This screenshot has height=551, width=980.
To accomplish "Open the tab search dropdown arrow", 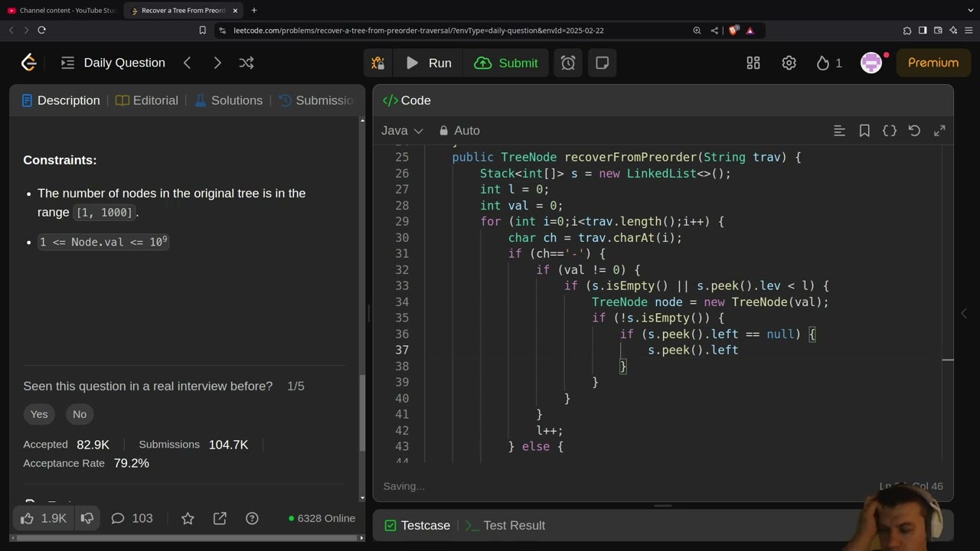I will tap(970, 10).
